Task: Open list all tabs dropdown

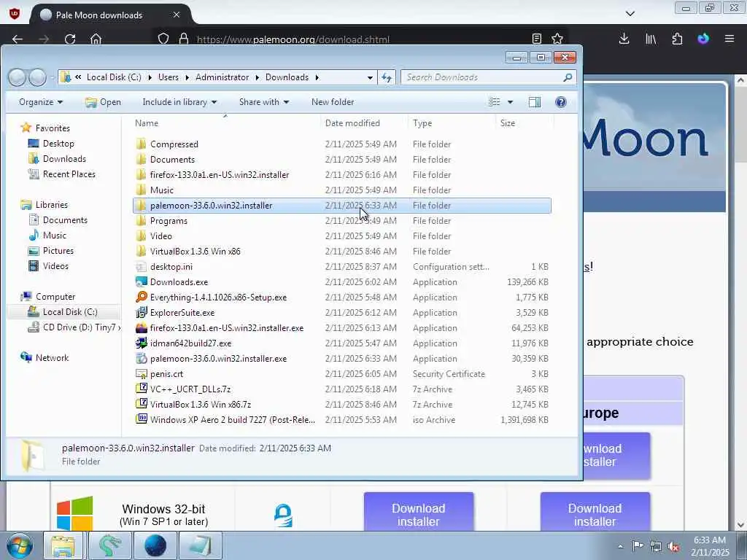Action: click(x=630, y=14)
